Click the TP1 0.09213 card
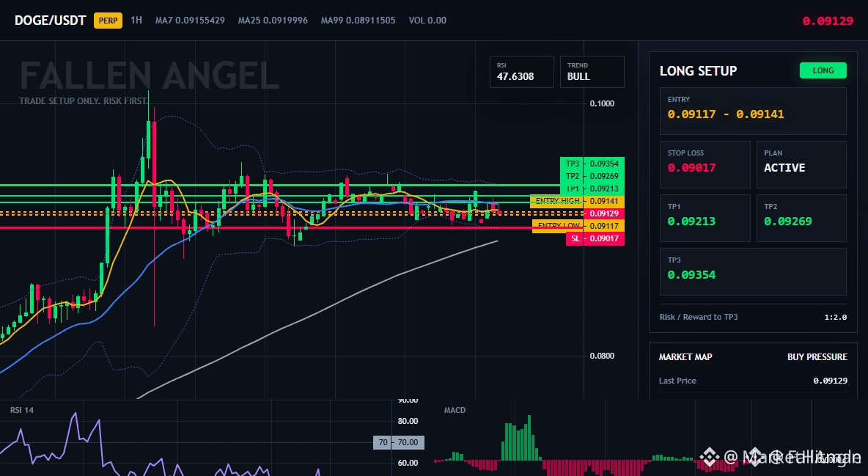868x476 pixels. 705,218
